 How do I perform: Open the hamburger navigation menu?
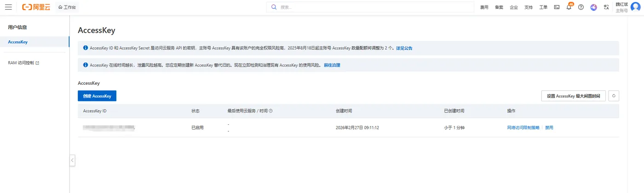pos(8,7)
